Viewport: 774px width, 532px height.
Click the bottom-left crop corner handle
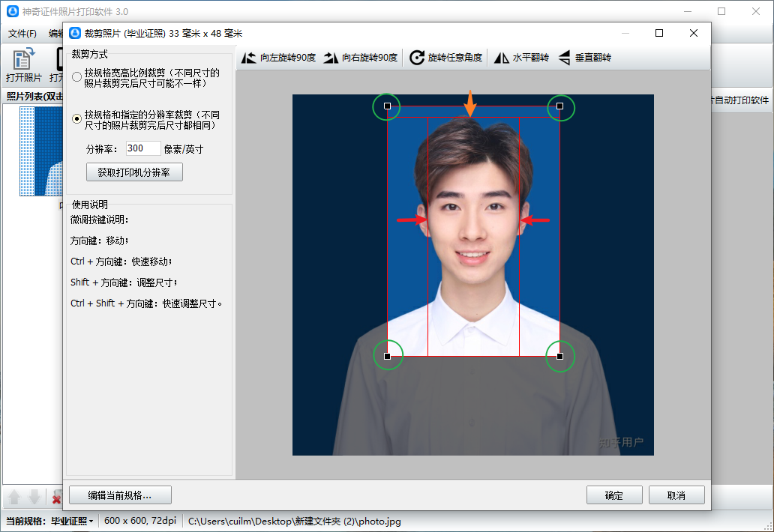click(387, 356)
